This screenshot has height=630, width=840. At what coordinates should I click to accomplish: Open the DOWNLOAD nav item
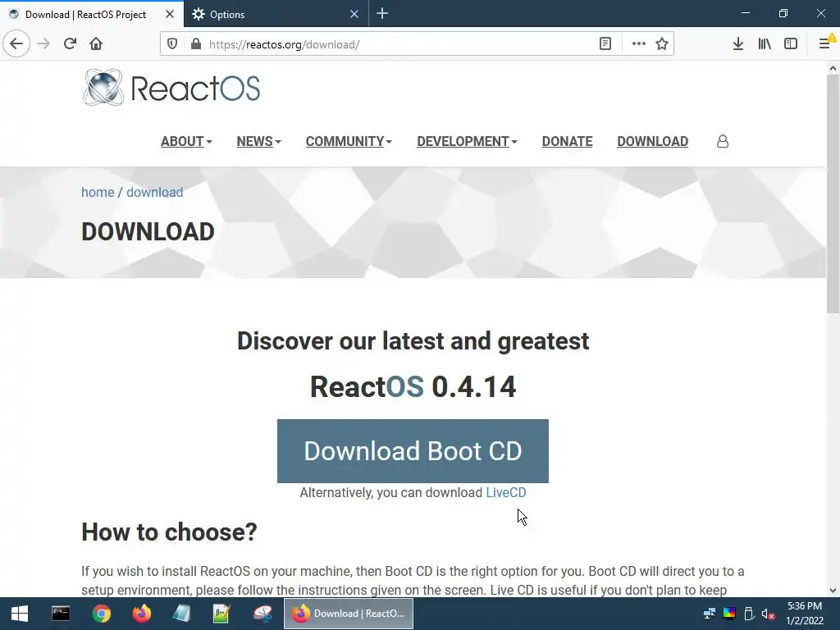(x=652, y=141)
